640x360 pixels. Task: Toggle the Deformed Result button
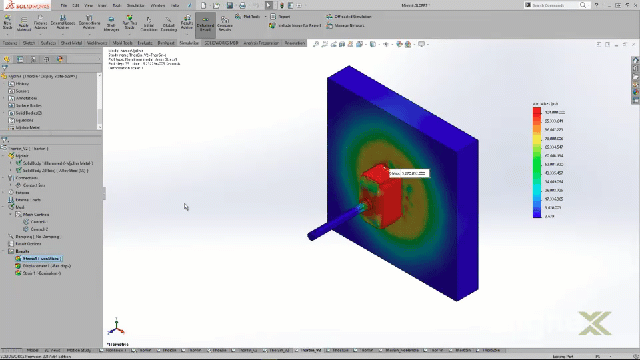(x=205, y=24)
